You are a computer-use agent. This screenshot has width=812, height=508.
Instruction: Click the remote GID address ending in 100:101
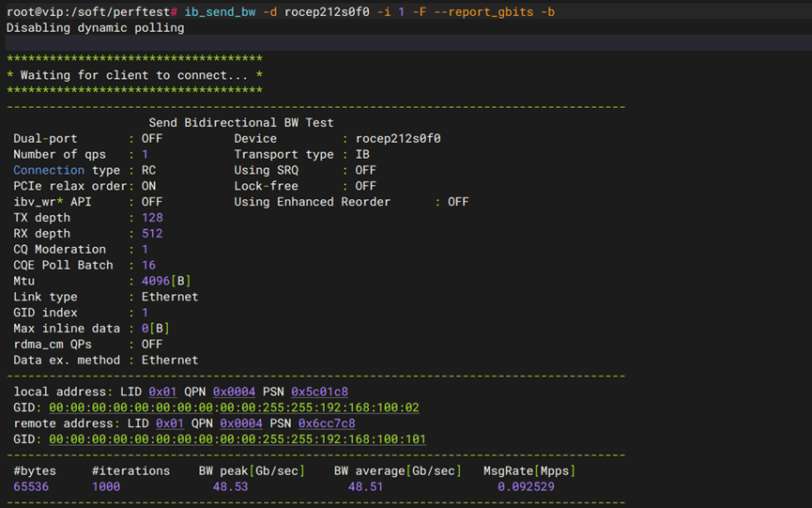pyautogui.click(x=237, y=439)
